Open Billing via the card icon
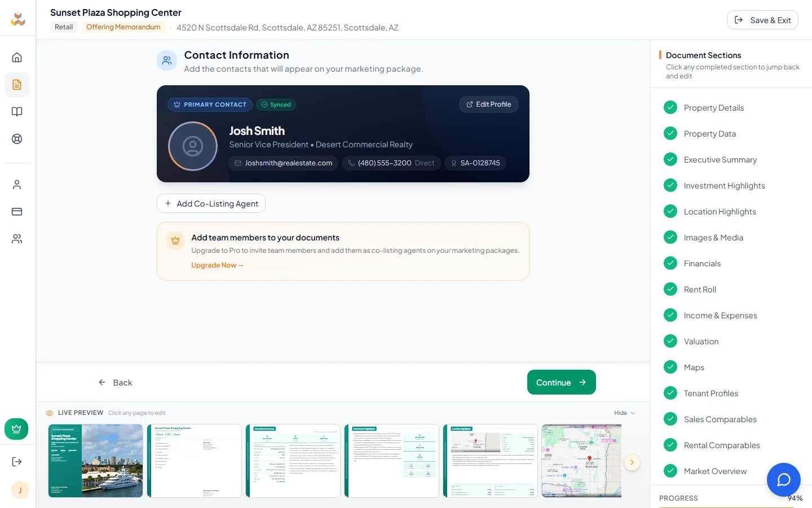Viewport: 812px width, 508px height. (x=17, y=212)
